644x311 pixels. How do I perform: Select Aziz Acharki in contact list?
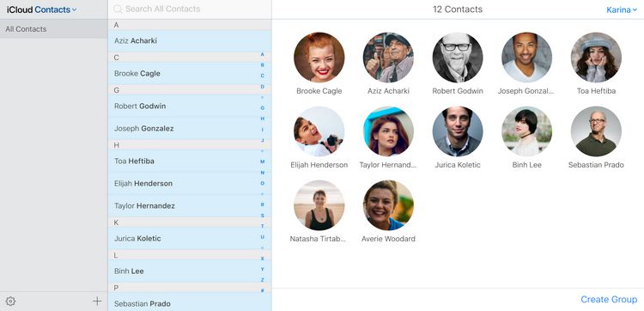coord(190,40)
